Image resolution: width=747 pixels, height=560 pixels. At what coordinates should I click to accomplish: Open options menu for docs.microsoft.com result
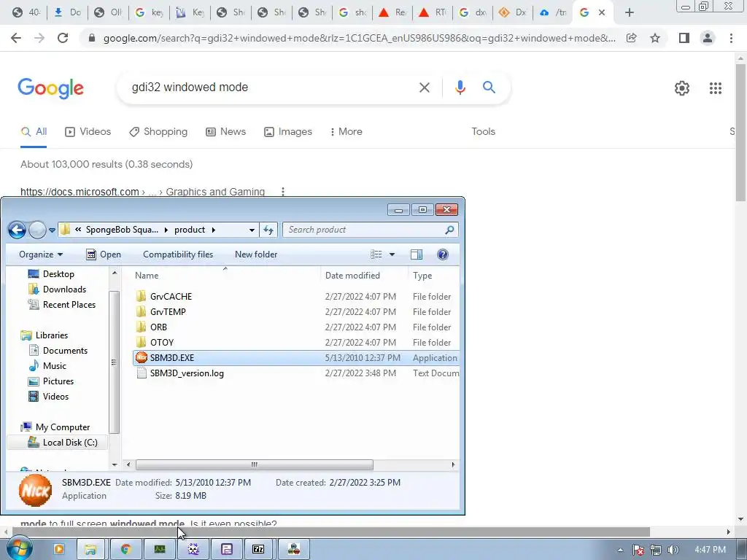tap(283, 192)
